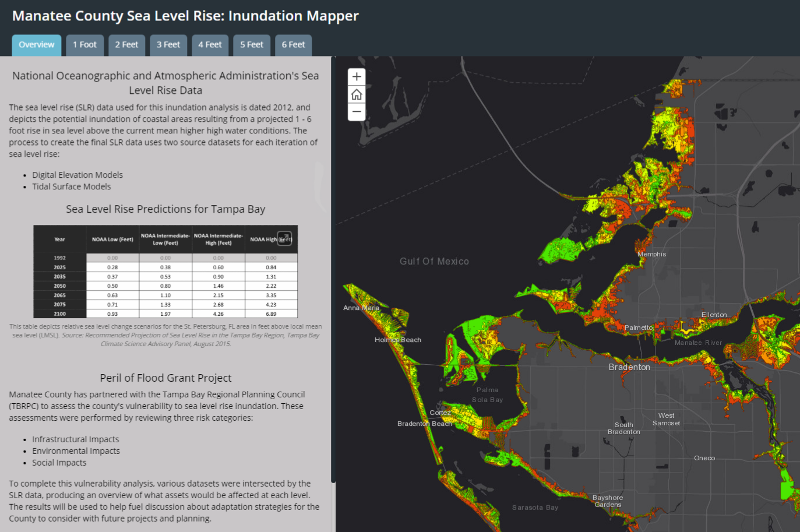This screenshot has width=800, height=532.
Task: Click the Holmes Beach map label
Action: [398, 340]
